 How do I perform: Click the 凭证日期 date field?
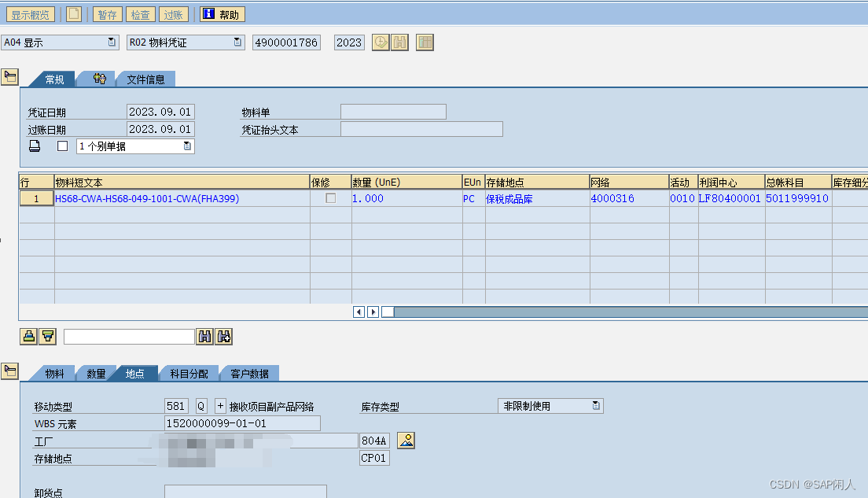tap(160, 112)
